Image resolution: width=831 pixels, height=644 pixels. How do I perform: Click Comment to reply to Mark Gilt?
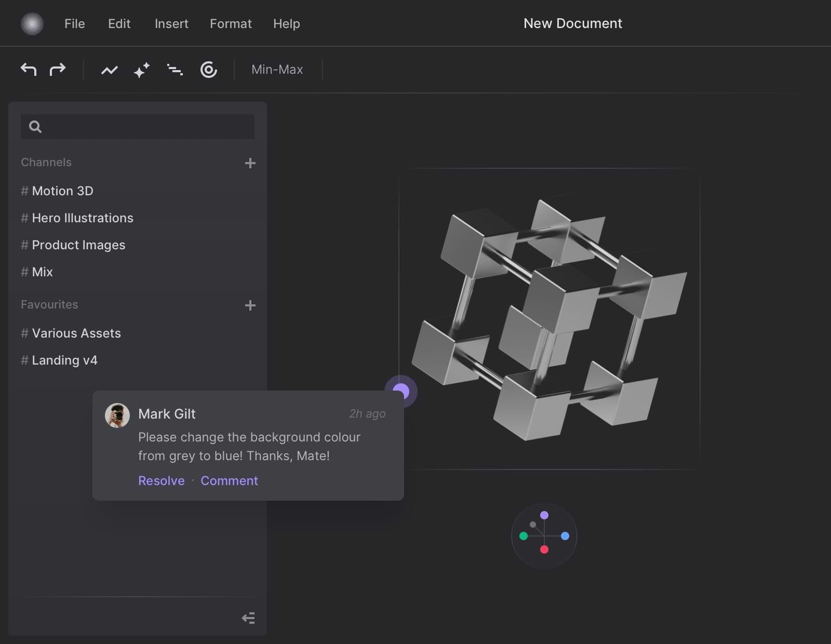(x=229, y=480)
